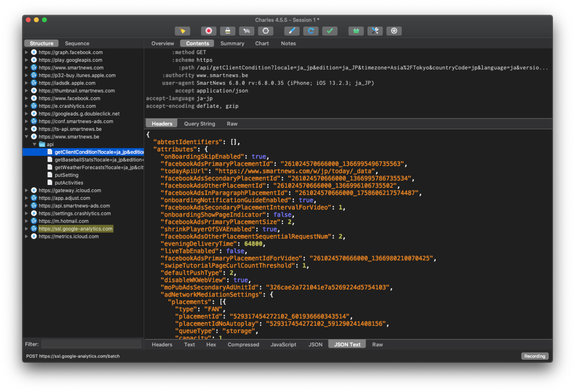
Task: Select the putActivities request row
Action: pos(83,183)
